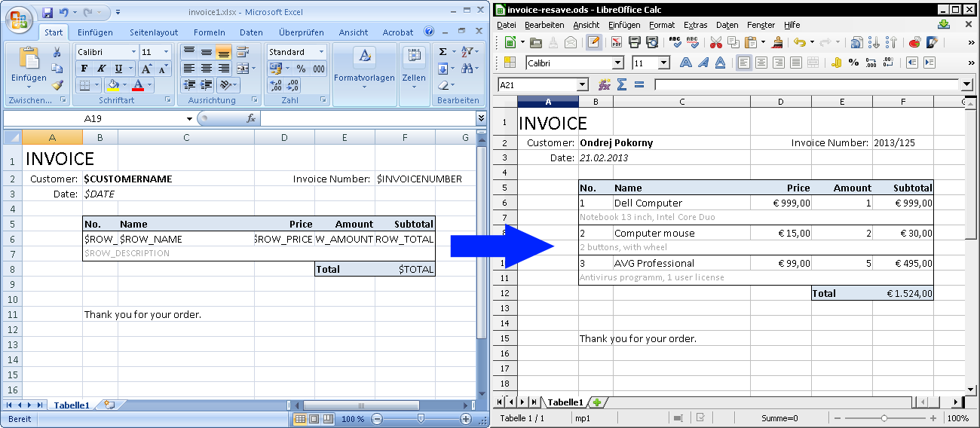
Task: Click the percent format icon in LibreOffice
Action: (853, 63)
